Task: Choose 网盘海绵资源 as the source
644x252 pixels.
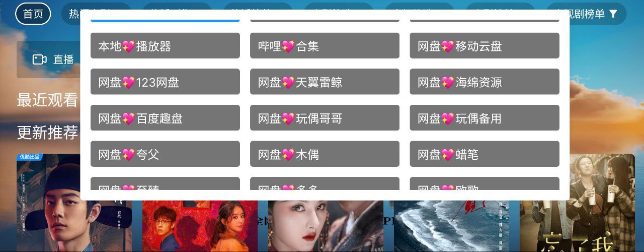Action: pyautogui.click(x=484, y=82)
